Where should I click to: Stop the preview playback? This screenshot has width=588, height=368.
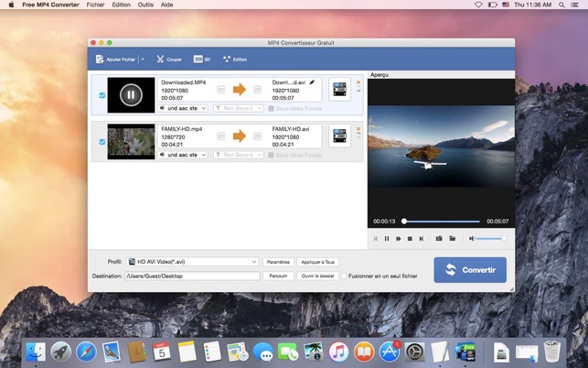tap(410, 238)
